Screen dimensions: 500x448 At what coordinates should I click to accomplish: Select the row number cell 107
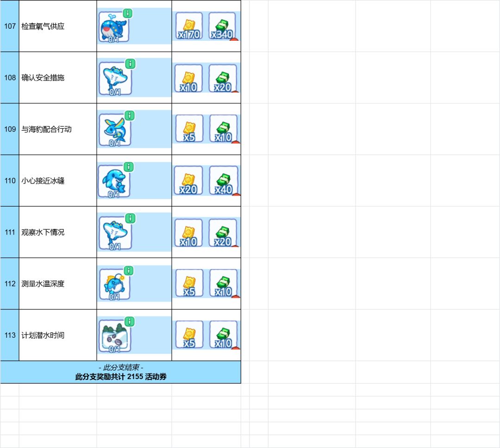10,26
